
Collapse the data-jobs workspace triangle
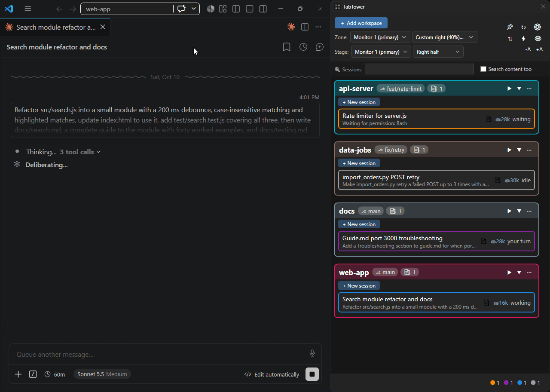click(x=519, y=150)
